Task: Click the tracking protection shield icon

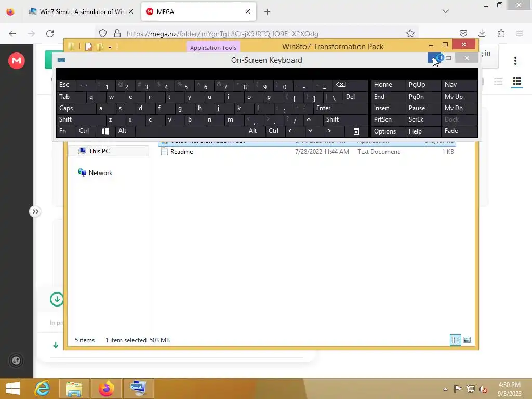Action: tap(103, 34)
